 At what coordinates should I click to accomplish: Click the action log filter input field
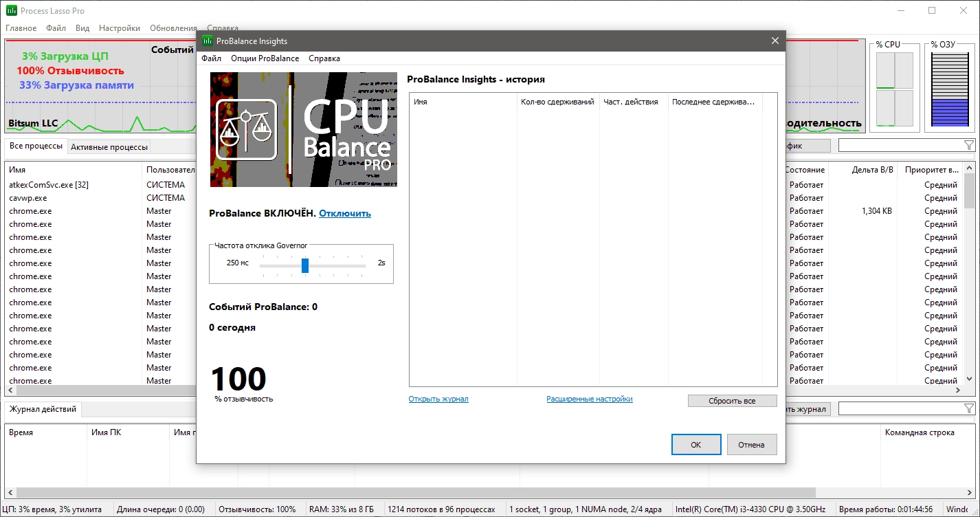[900, 408]
